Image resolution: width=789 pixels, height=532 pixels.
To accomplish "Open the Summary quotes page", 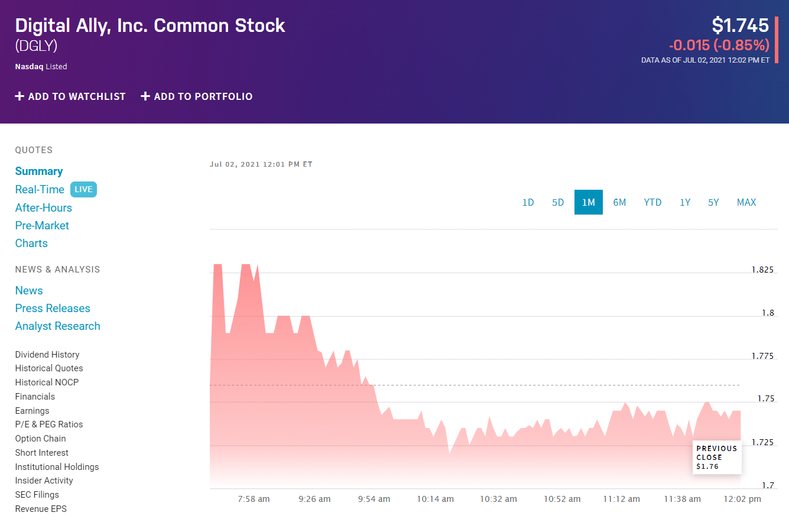I will click(x=39, y=171).
